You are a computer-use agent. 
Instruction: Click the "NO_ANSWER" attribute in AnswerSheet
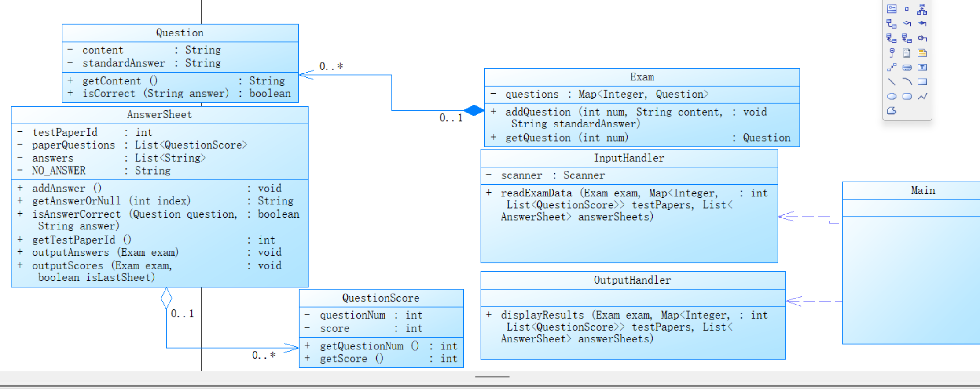point(94,171)
